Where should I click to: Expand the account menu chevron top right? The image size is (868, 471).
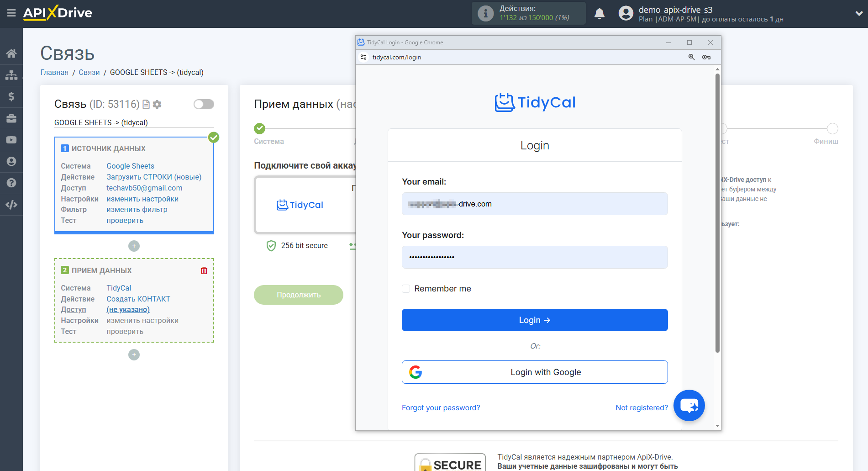855,13
